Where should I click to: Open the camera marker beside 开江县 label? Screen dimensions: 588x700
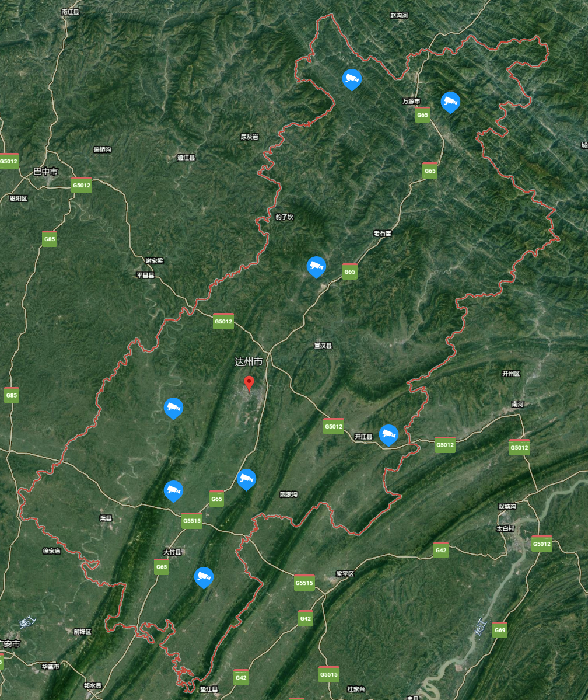[388, 436]
